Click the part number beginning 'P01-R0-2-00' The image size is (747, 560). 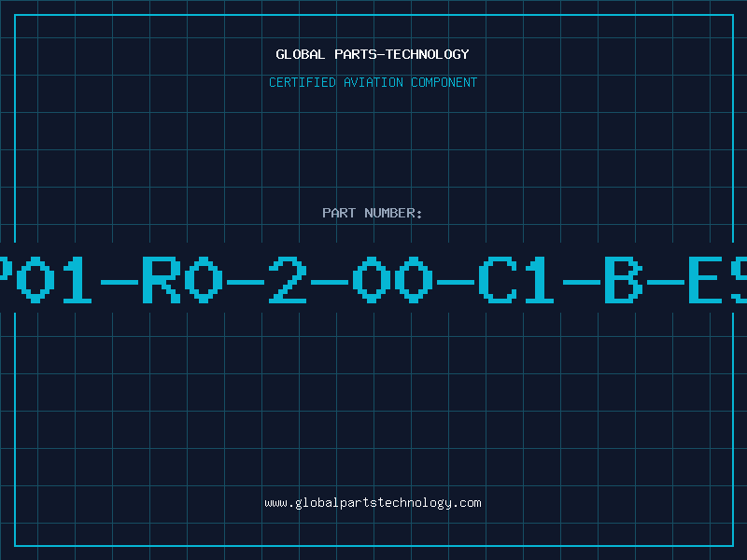pyautogui.click(x=373, y=280)
